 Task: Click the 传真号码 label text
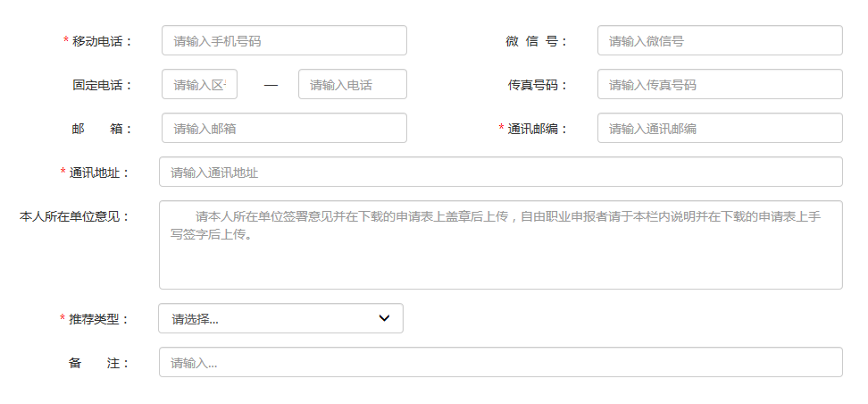[x=536, y=85]
